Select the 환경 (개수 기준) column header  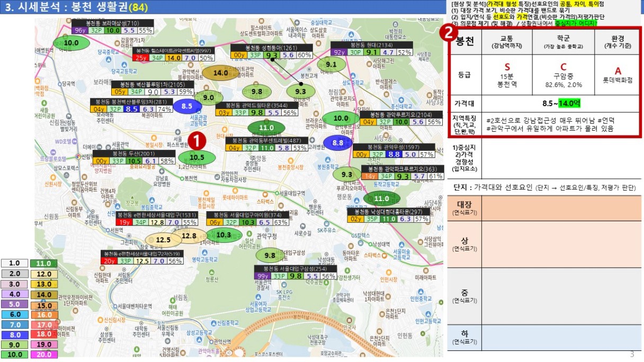[x=618, y=42]
